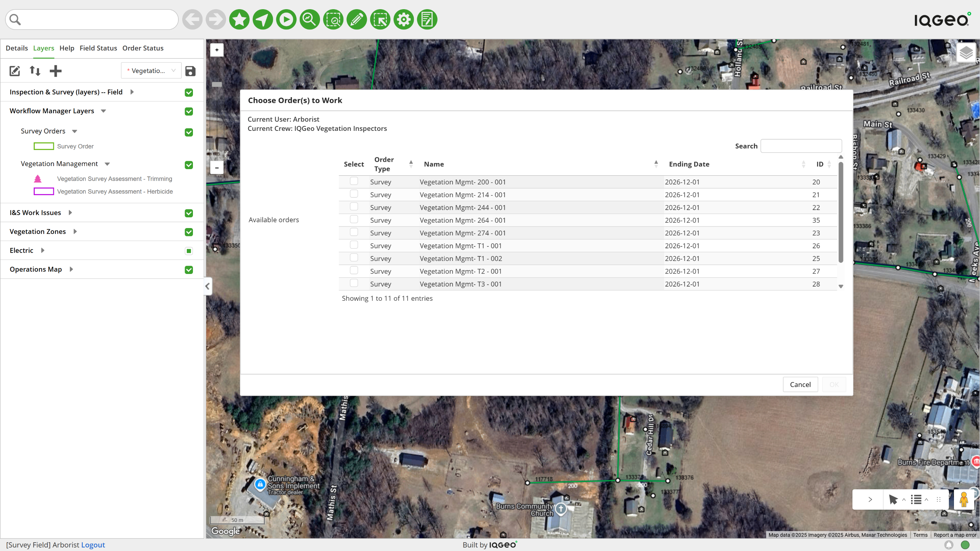980x551 pixels.
Task: Switch to the Field Status tab
Action: [x=98, y=48]
